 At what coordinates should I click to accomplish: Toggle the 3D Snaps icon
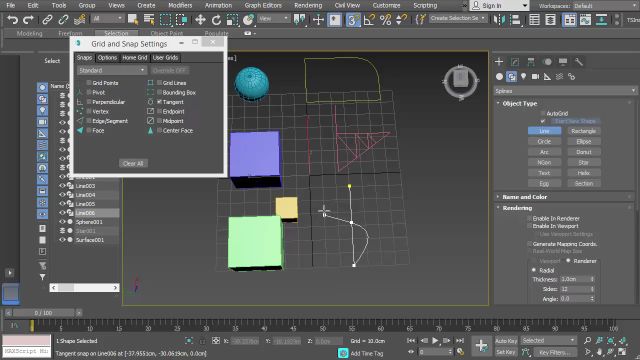pos(353,20)
